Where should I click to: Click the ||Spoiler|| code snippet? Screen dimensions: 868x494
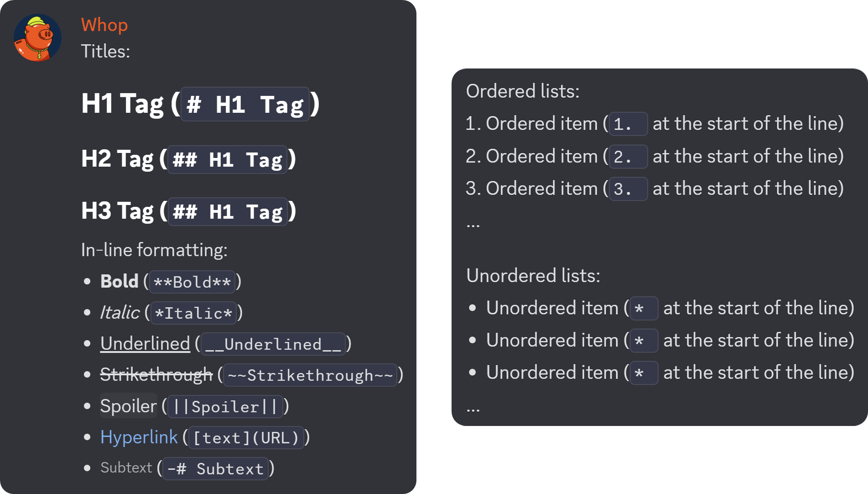point(225,407)
